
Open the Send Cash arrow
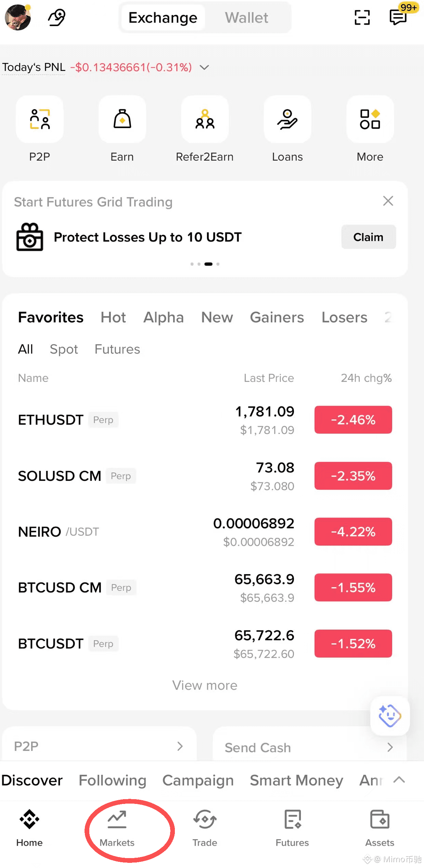[390, 747]
